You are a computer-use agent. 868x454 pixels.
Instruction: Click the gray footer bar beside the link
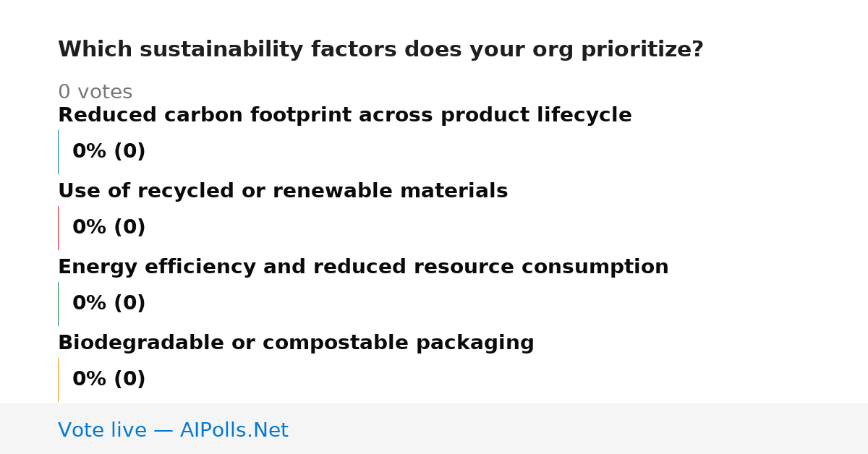pos(579,429)
